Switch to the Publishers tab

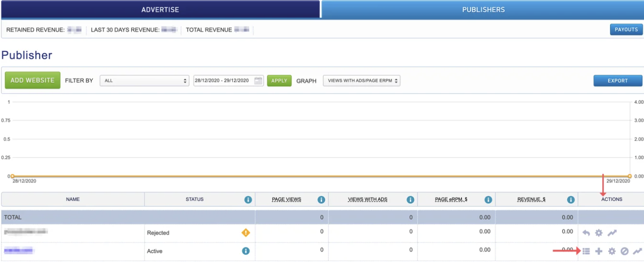point(483,10)
